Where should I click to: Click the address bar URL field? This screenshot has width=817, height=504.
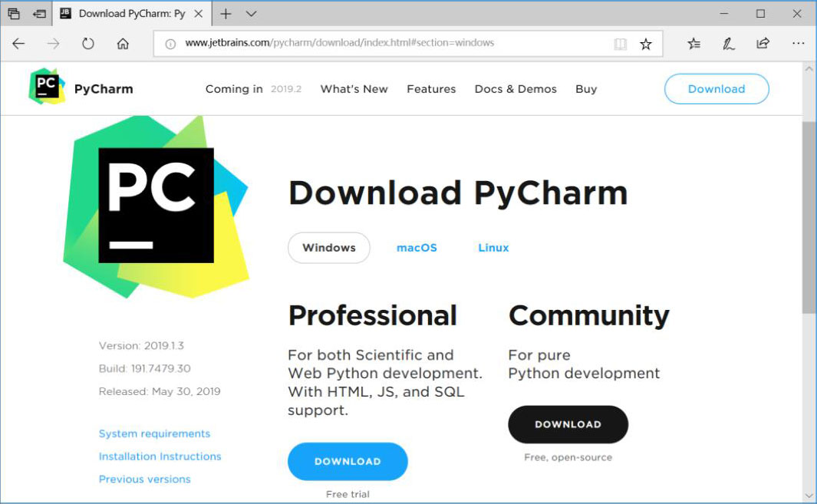(x=384, y=43)
